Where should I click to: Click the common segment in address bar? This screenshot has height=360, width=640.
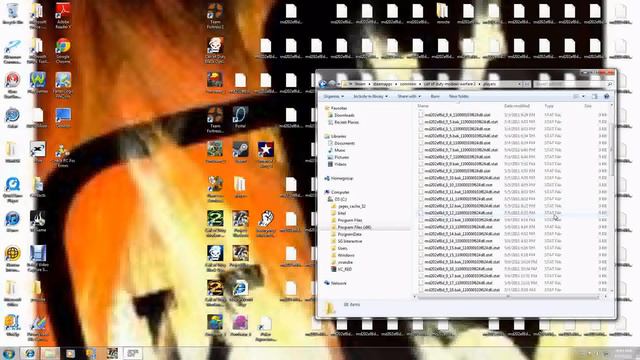407,84
